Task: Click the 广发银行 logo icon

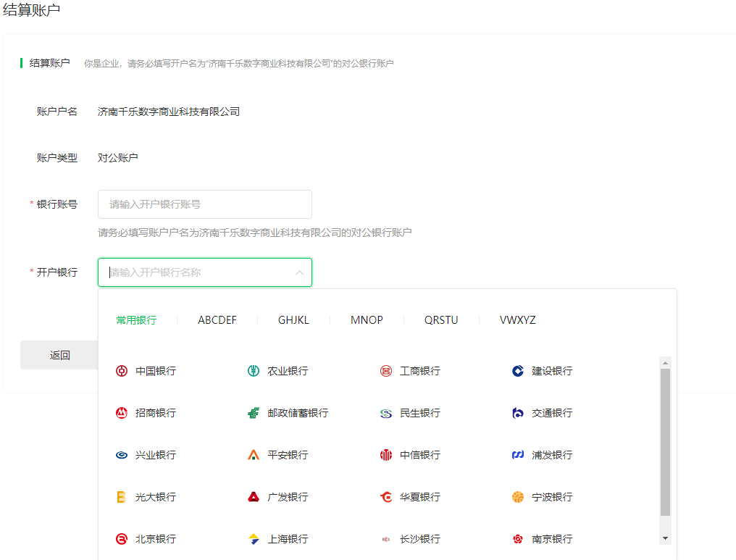Action: pos(254,497)
